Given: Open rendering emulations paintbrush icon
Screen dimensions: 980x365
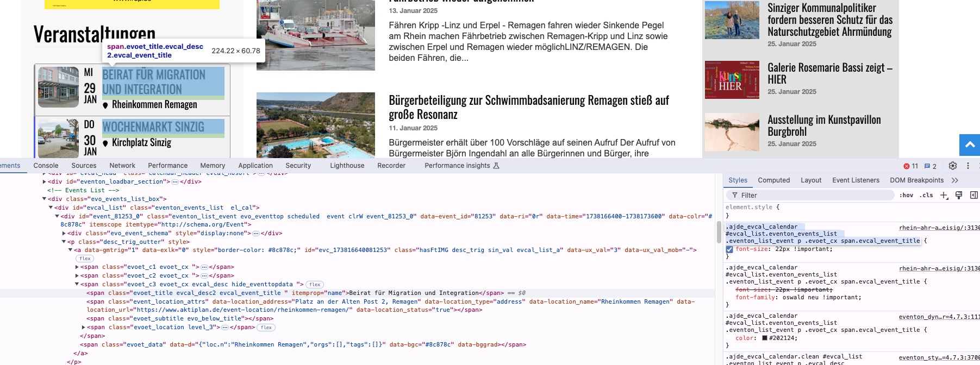Looking at the screenshot, I should pyautogui.click(x=959, y=195).
